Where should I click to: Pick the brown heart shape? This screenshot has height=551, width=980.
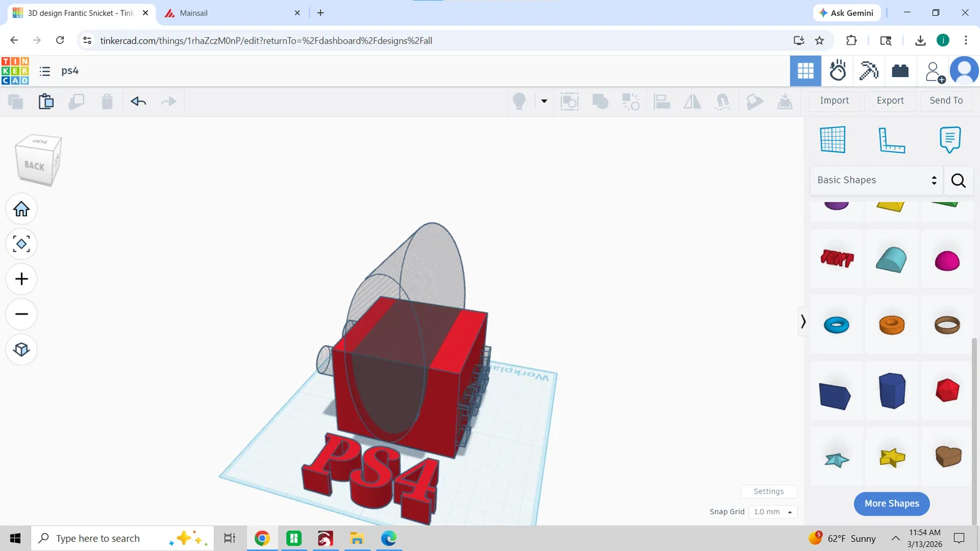(x=948, y=456)
